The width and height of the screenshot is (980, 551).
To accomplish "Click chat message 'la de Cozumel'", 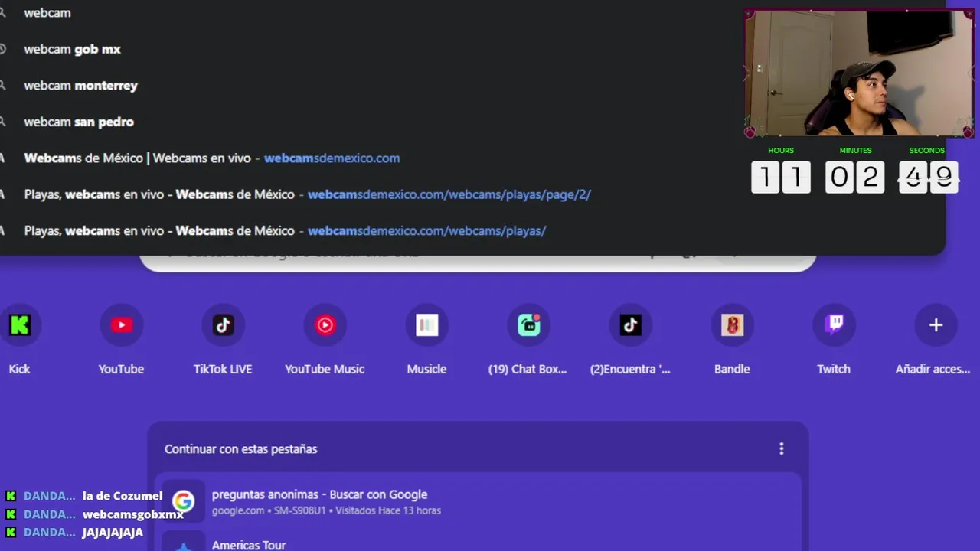I will pos(122,496).
